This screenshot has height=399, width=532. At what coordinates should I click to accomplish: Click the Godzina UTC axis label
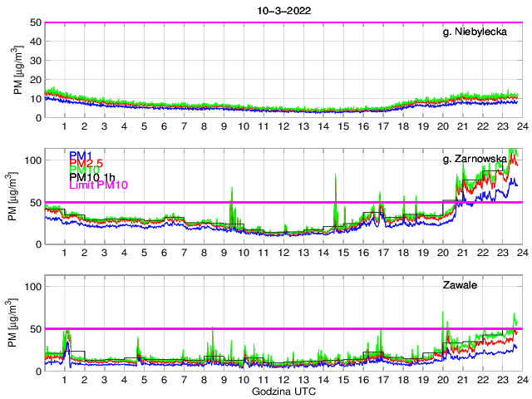(283, 392)
